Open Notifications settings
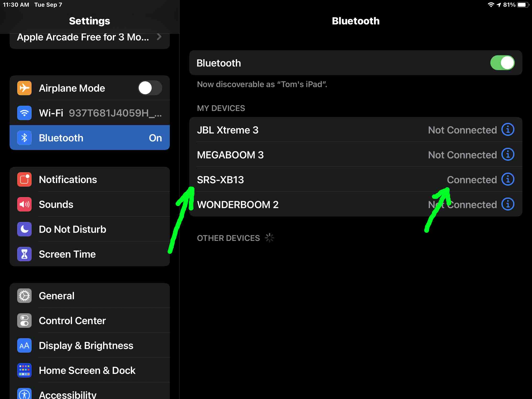This screenshot has width=532, height=399. point(90,179)
